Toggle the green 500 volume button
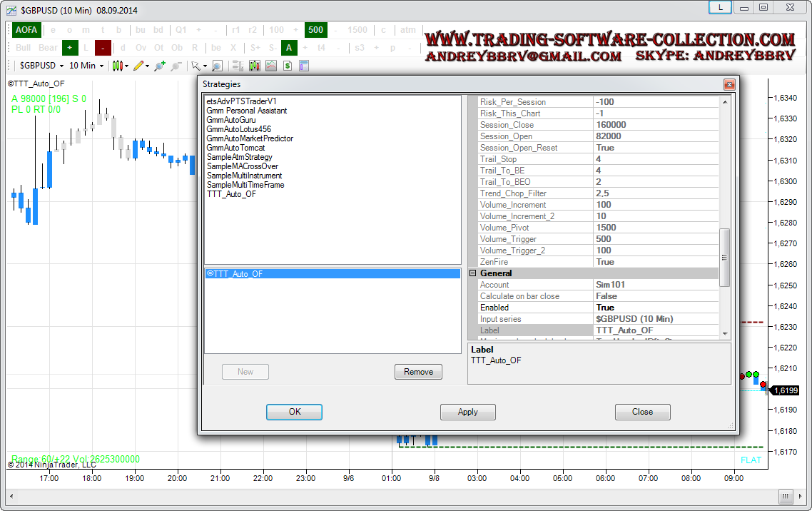This screenshot has height=511, width=812. pyautogui.click(x=315, y=30)
